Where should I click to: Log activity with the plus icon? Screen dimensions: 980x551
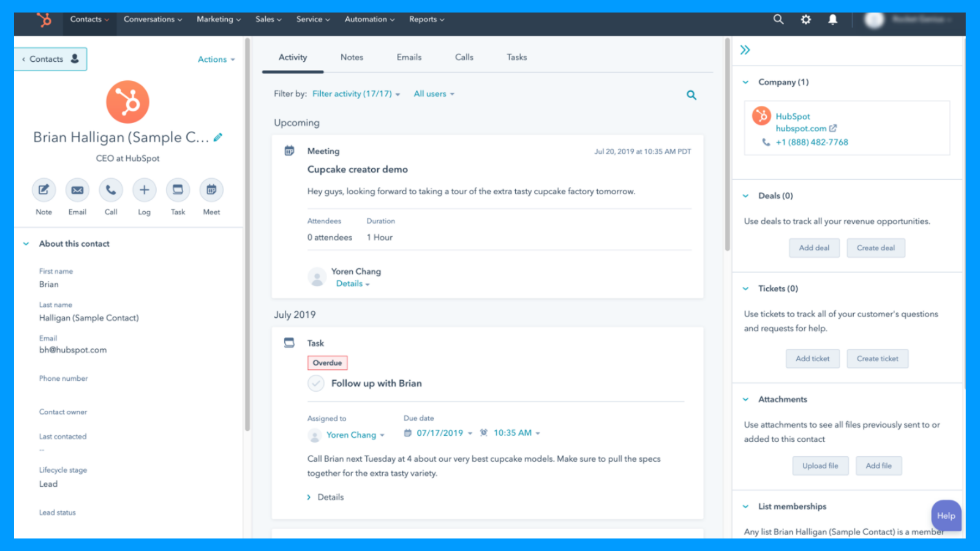(x=144, y=190)
